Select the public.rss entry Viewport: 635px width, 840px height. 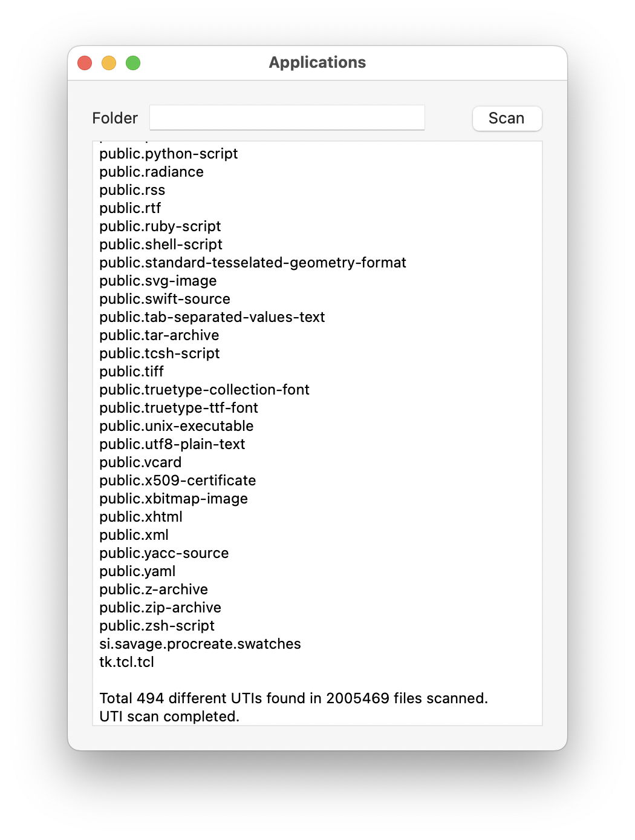(x=129, y=190)
